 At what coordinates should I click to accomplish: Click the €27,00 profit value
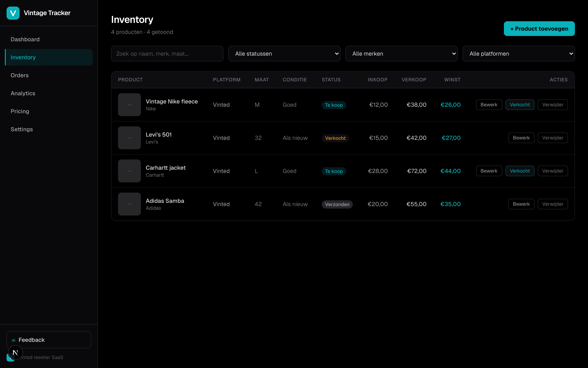click(451, 138)
